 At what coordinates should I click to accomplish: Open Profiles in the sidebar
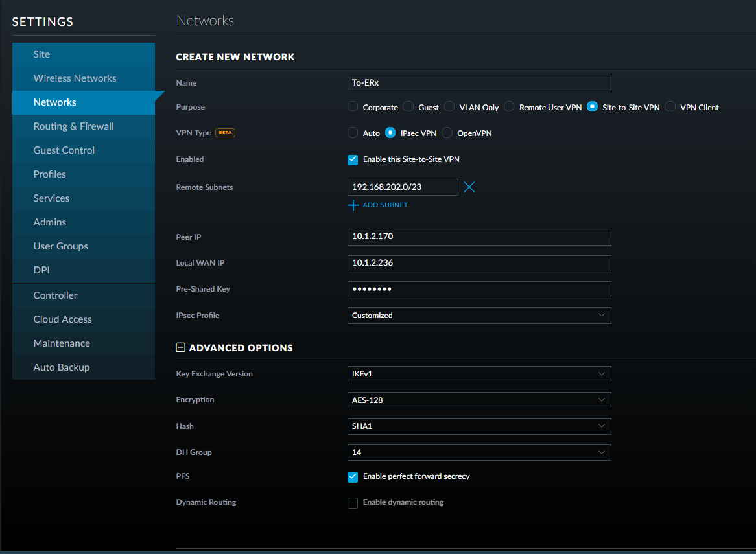(x=84, y=174)
